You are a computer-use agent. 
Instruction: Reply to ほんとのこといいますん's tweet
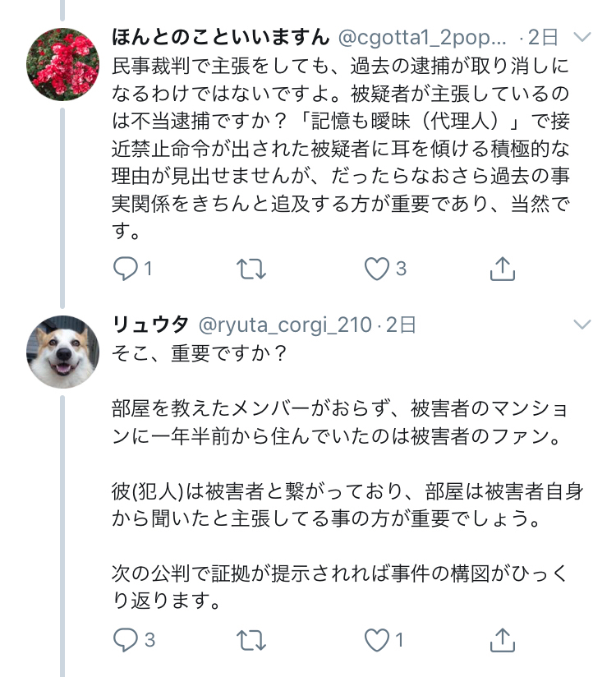[125, 269]
